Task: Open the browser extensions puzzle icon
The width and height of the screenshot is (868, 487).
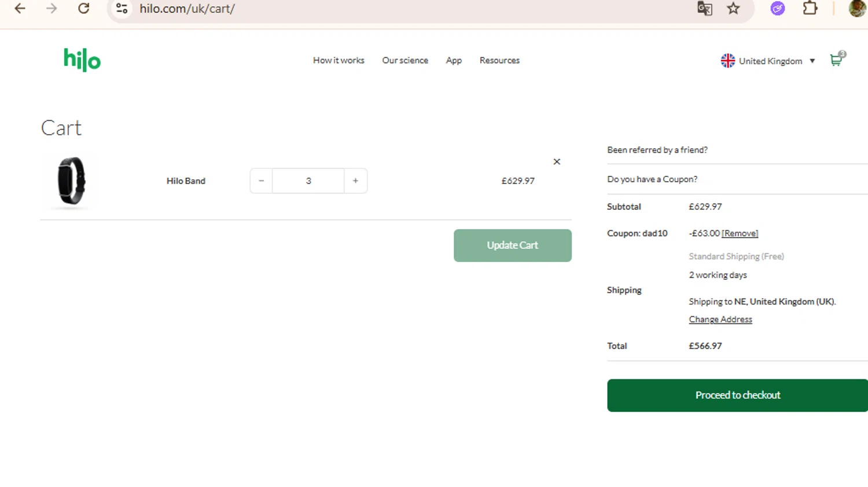Action: coord(810,9)
